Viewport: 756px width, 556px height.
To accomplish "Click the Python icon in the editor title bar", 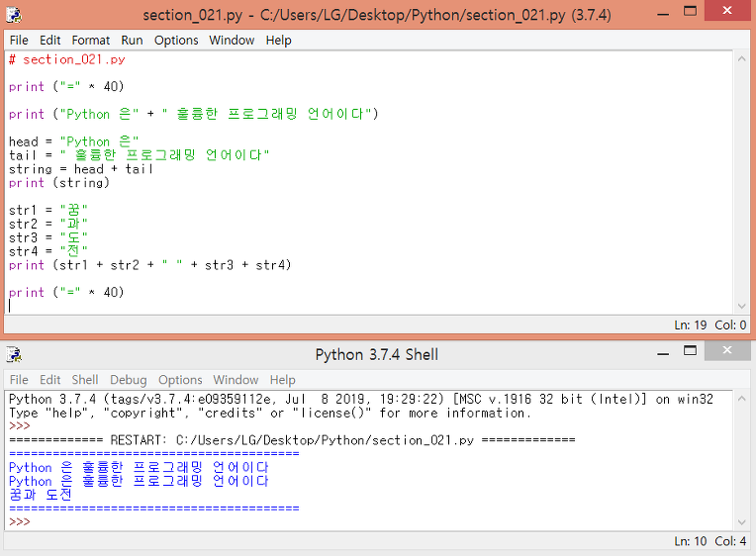I will (x=14, y=15).
